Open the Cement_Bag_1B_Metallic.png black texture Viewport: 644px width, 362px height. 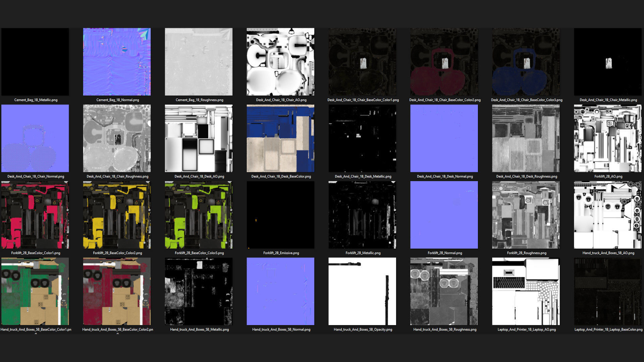[35, 62]
